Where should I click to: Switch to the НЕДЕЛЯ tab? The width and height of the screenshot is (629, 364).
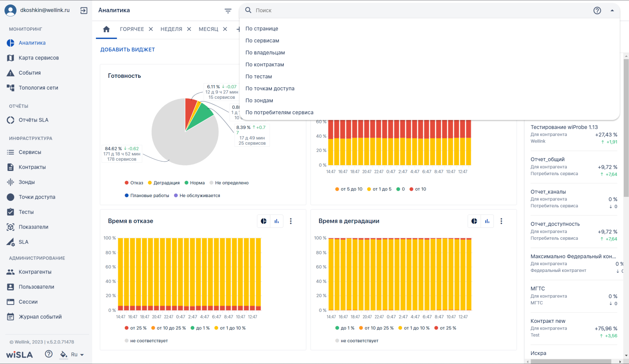(x=171, y=29)
